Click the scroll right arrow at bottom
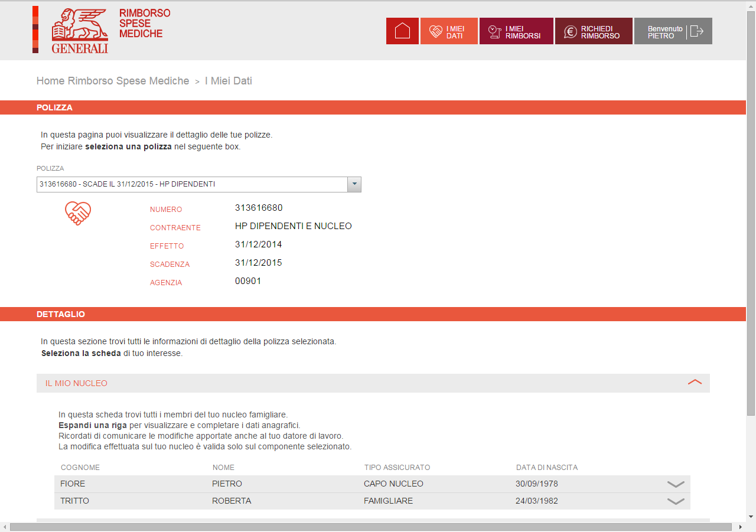This screenshot has width=756, height=532. (x=742, y=527)
